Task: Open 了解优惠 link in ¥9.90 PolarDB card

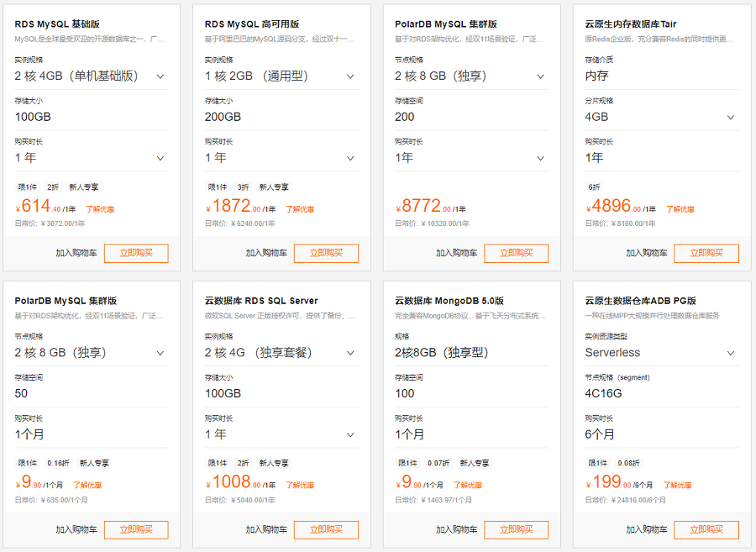Action: click(87, 486)
